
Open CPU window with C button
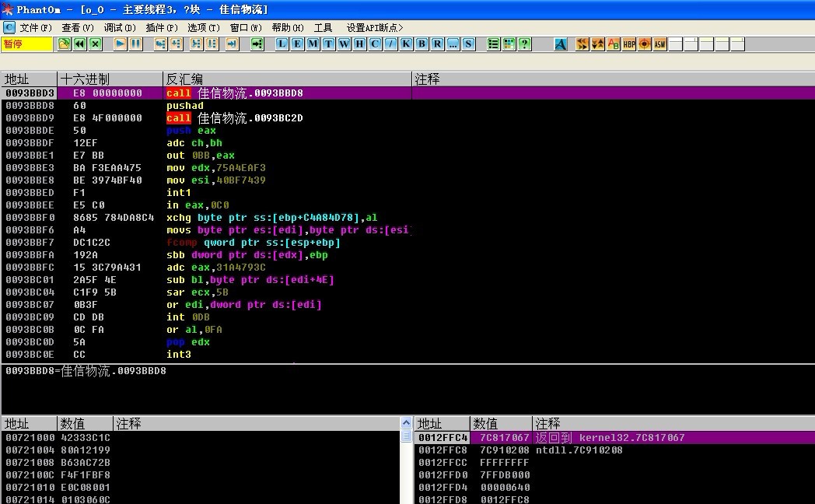click(x=376, y=44)
